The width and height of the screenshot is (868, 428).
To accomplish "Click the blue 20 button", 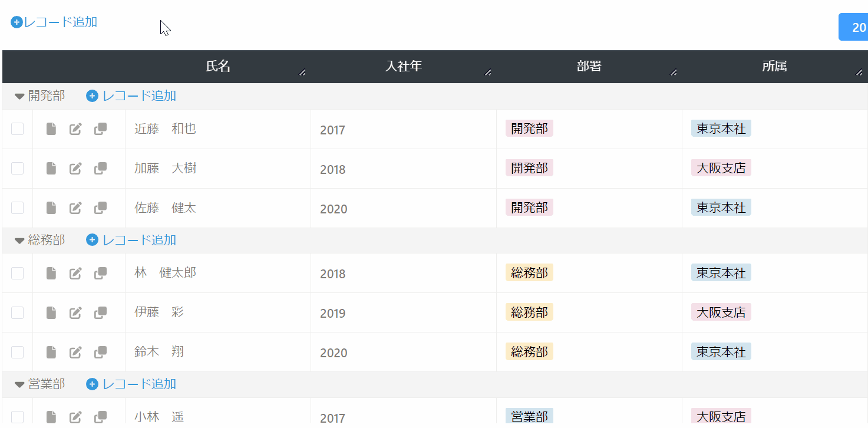I will tap(853, 27).
